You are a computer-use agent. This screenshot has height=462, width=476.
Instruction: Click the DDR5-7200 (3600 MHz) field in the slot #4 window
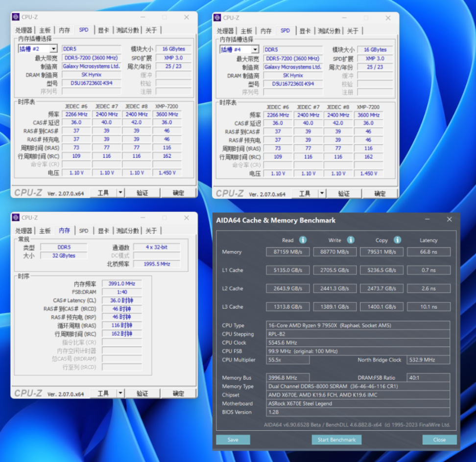(x=293, y=59)
